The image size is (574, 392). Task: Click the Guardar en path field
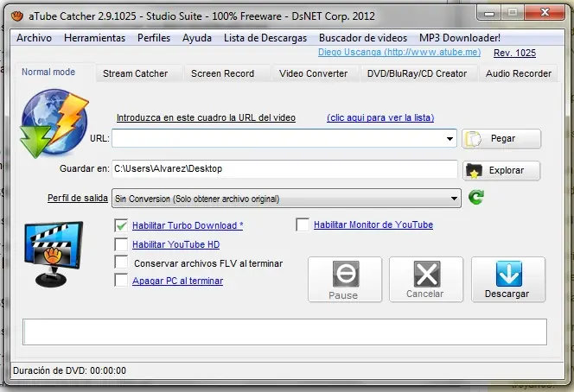click(284, 169)
